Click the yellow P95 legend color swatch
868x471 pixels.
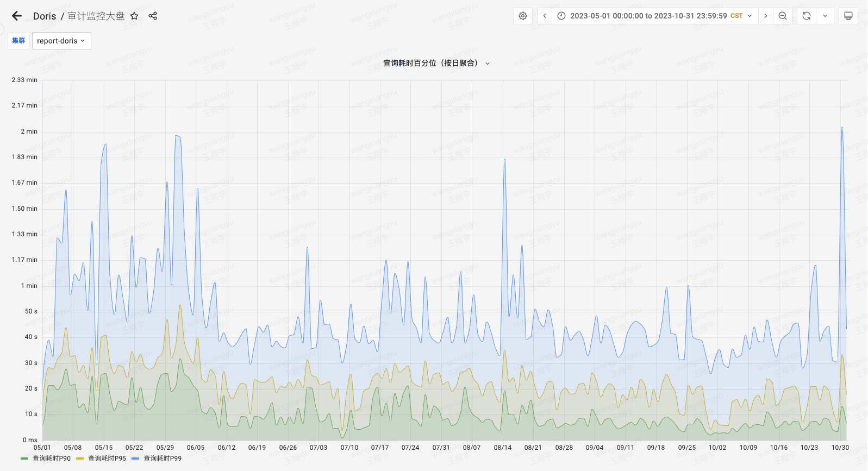tap(80, 459)
